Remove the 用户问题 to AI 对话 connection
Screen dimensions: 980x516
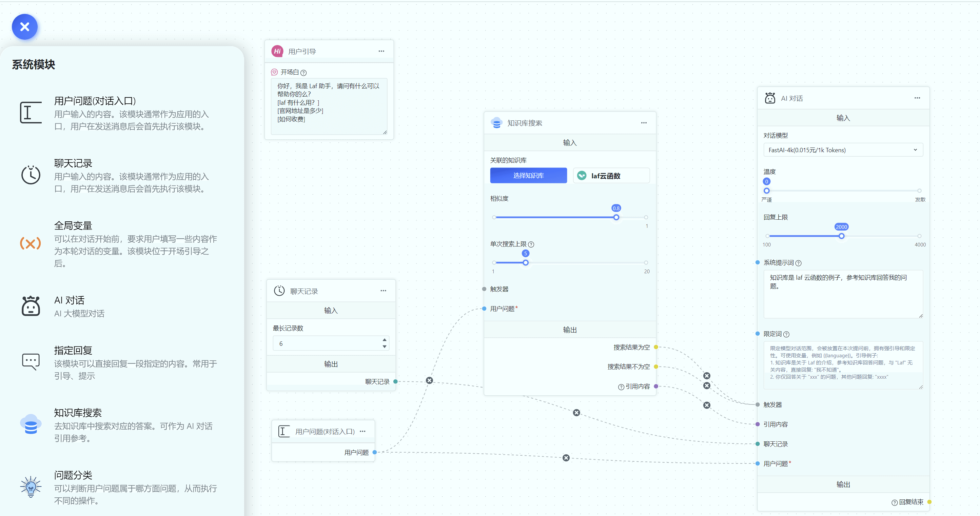(x=566, y=458)
